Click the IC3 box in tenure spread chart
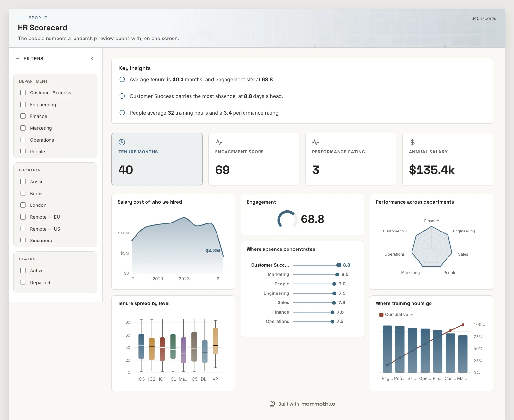 pos(141,346)
